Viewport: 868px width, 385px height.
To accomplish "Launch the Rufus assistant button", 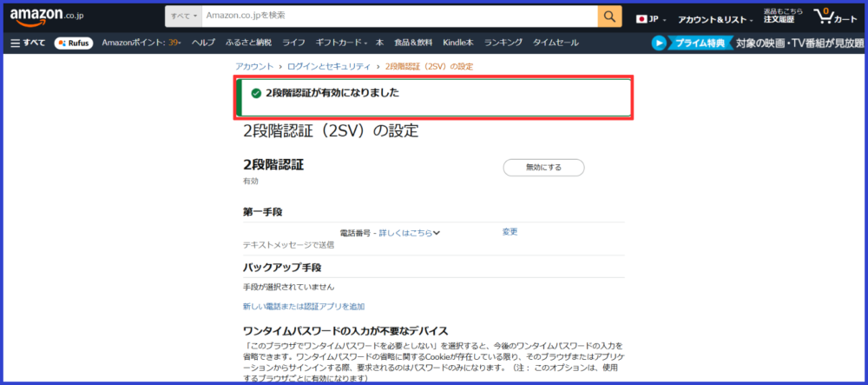I will coord(74,43).
